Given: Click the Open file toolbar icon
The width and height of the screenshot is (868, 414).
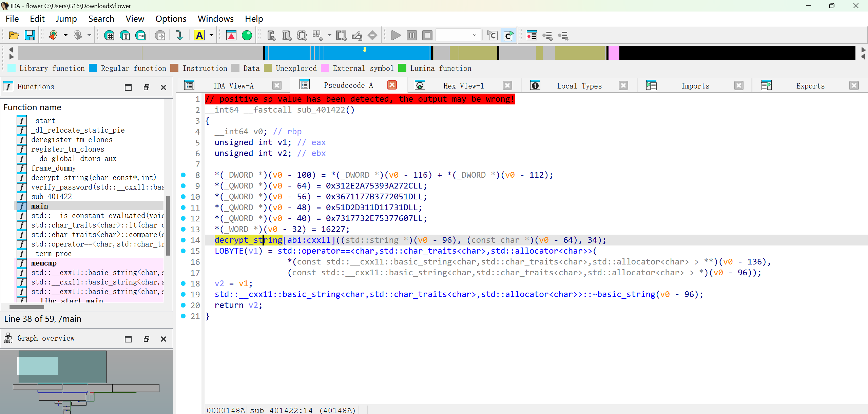Looking at the screenshot, I should tap(14, 35).
